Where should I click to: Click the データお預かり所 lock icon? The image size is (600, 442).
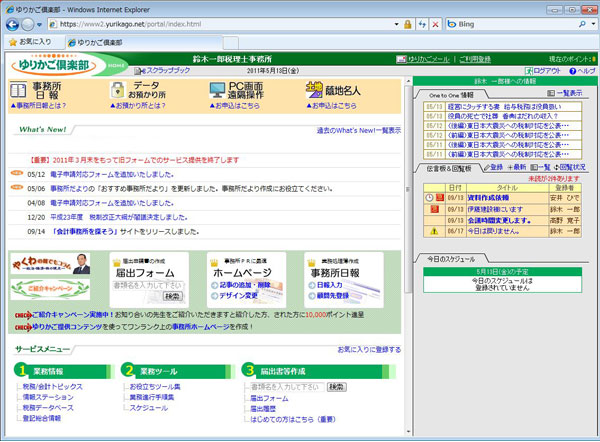pyautogui.click(x=117, y=90)
